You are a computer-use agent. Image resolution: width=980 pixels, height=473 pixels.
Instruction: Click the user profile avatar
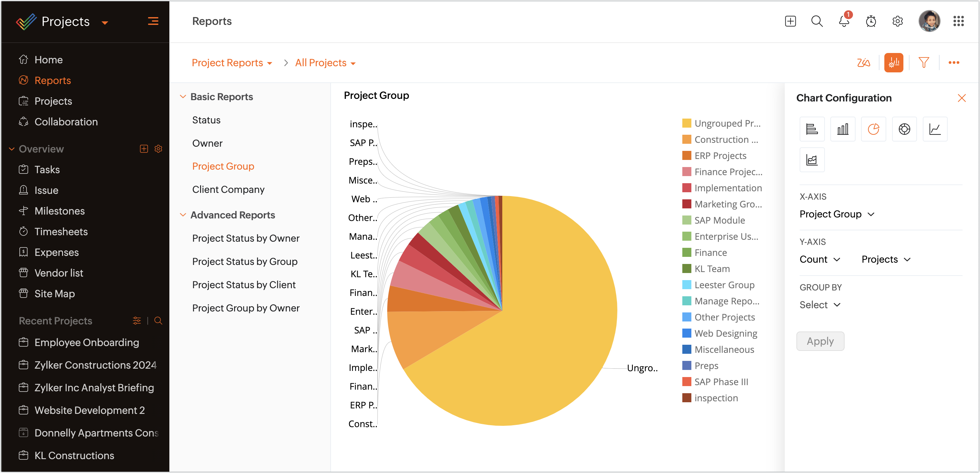[929, 21]
